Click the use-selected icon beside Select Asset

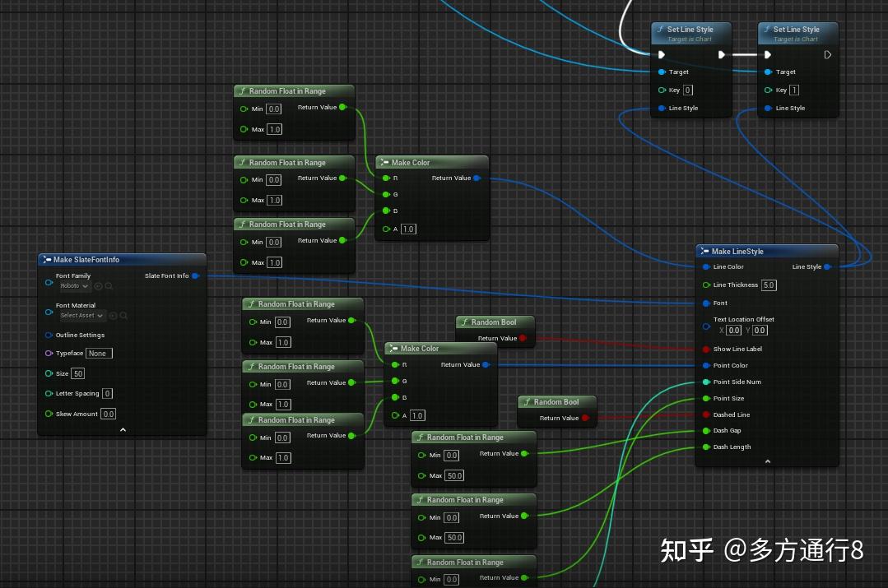coord(113,316)
